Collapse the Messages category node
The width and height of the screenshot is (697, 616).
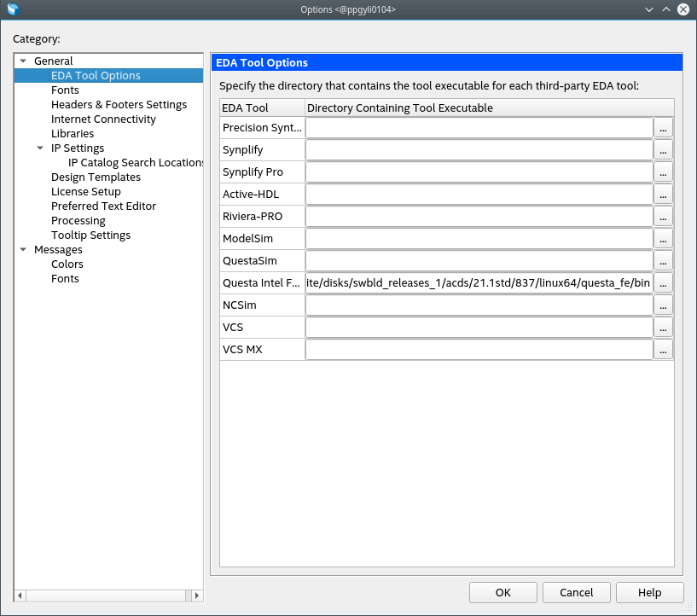click(x=22, y=250)
